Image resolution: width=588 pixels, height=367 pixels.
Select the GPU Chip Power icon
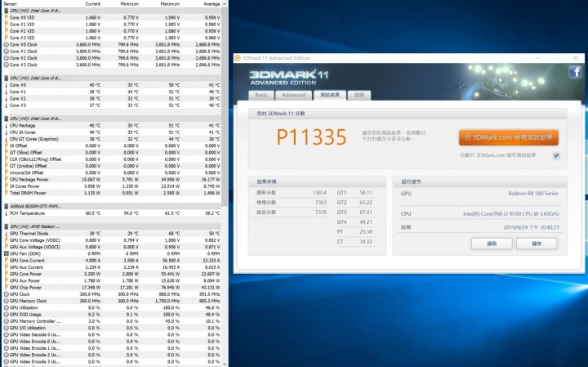coord(6,288)
